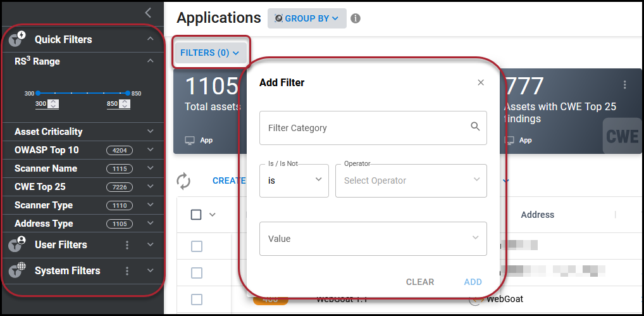
Task: Click the RS3 range slider minimum handle
Action: [x=38, y=93]
